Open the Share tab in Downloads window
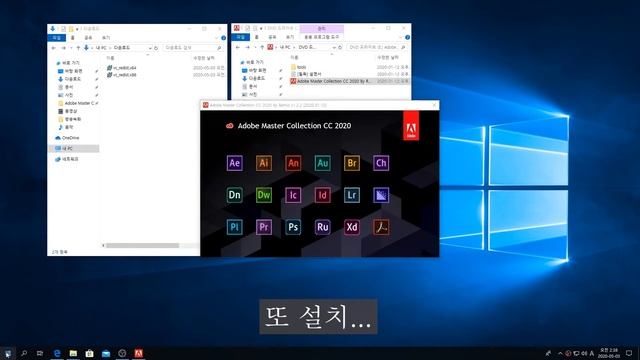640x360 pixels. (88, 38)
